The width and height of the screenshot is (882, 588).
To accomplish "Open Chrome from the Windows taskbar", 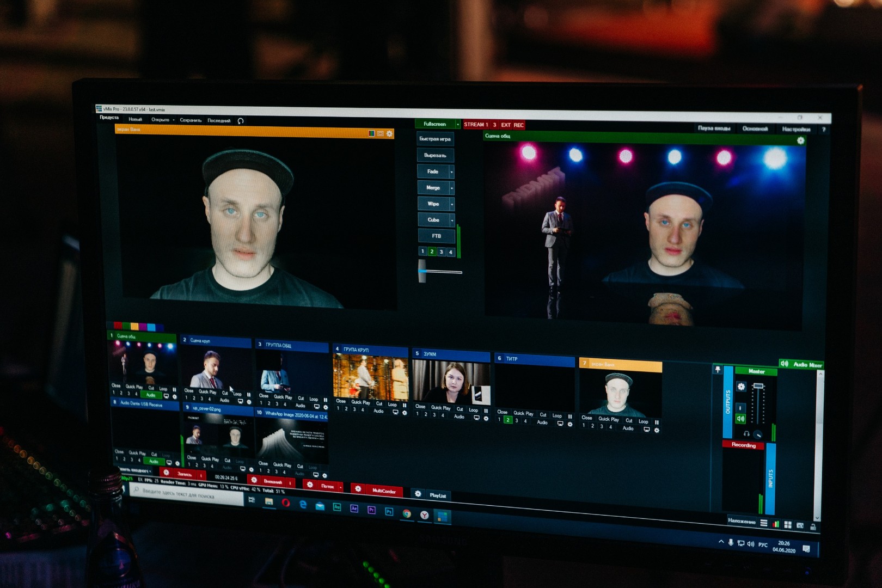I will point(407,513).
